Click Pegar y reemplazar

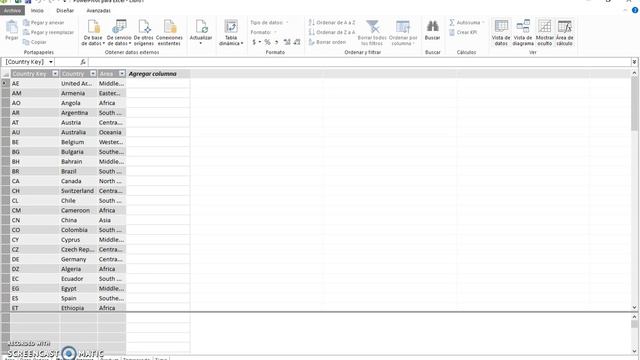click(49, 32)
